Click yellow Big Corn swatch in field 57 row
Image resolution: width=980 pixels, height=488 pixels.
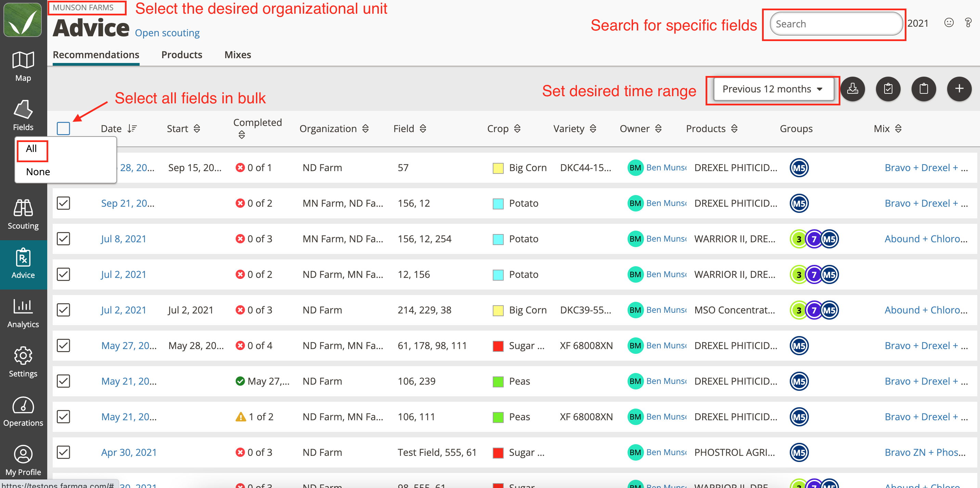[498, 168]
